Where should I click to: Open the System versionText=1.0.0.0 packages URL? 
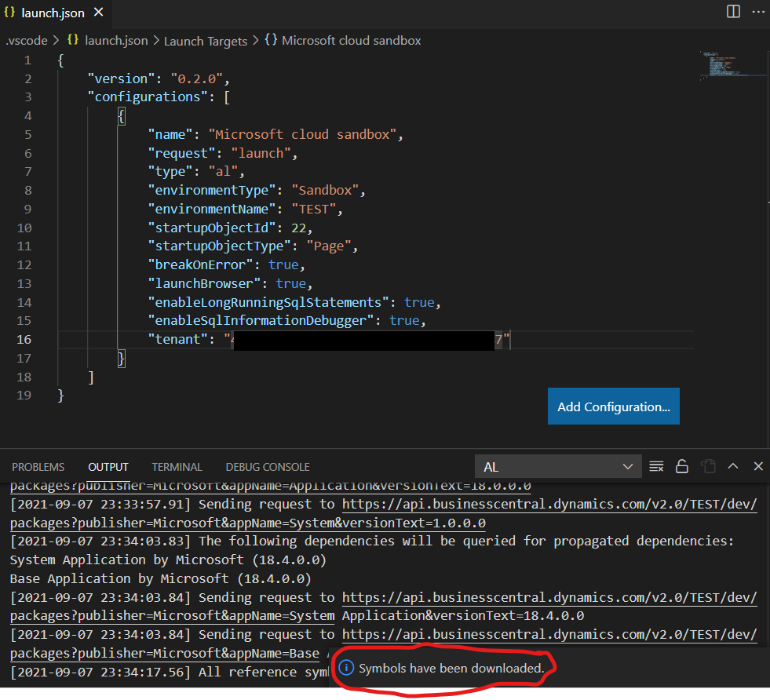(248, 523)
